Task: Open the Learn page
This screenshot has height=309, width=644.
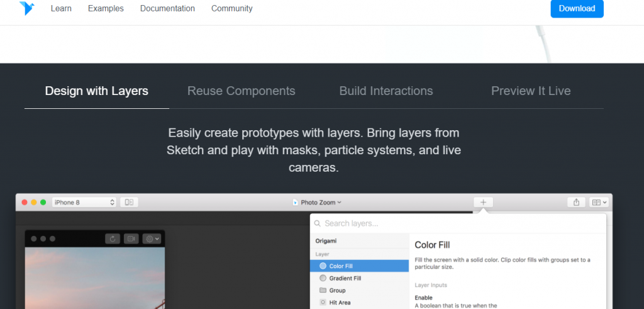Action: coord(61,8)
